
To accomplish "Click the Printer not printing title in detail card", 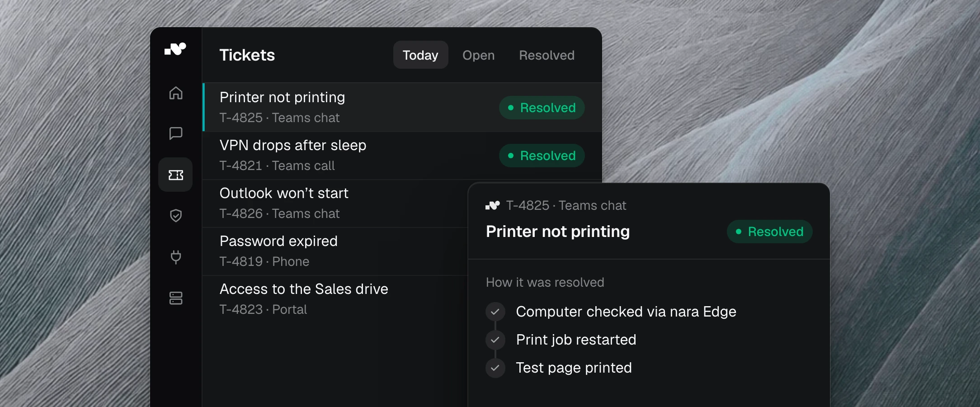I will [x=558, y=232].
